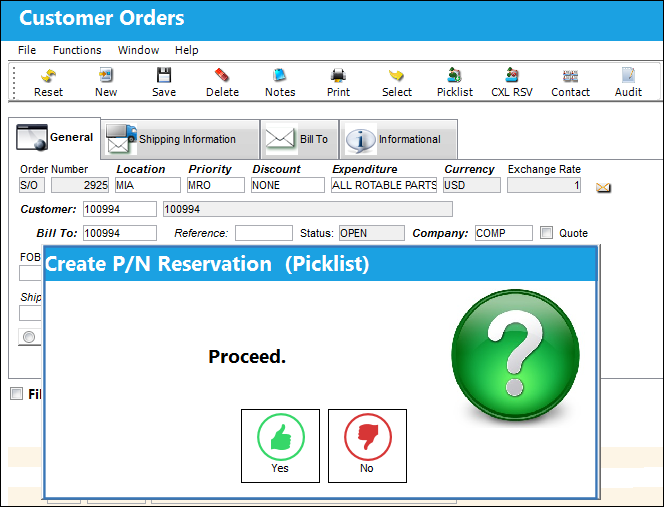Click the Company field showing COMP
This screenshot has width=664, height=507.
[504, 233]
